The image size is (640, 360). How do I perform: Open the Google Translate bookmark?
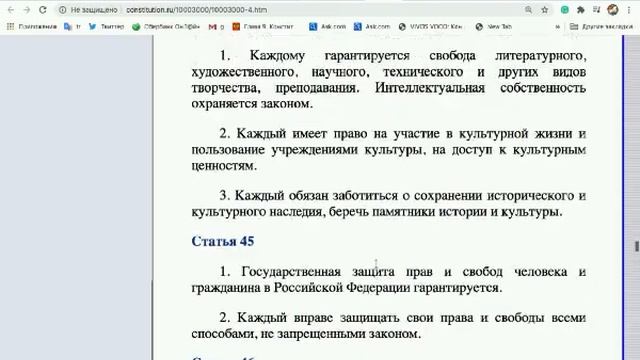(72, 27)
